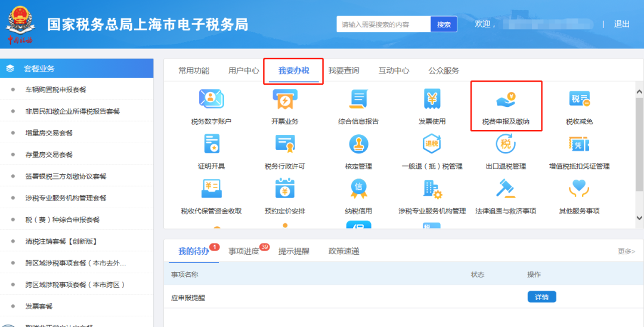Open 政策速递 tab
644x327 pixels.
coord(344,251)
